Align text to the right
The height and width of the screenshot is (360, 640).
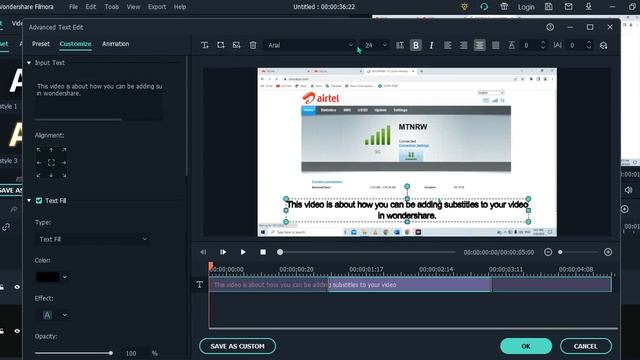point(464,45)
